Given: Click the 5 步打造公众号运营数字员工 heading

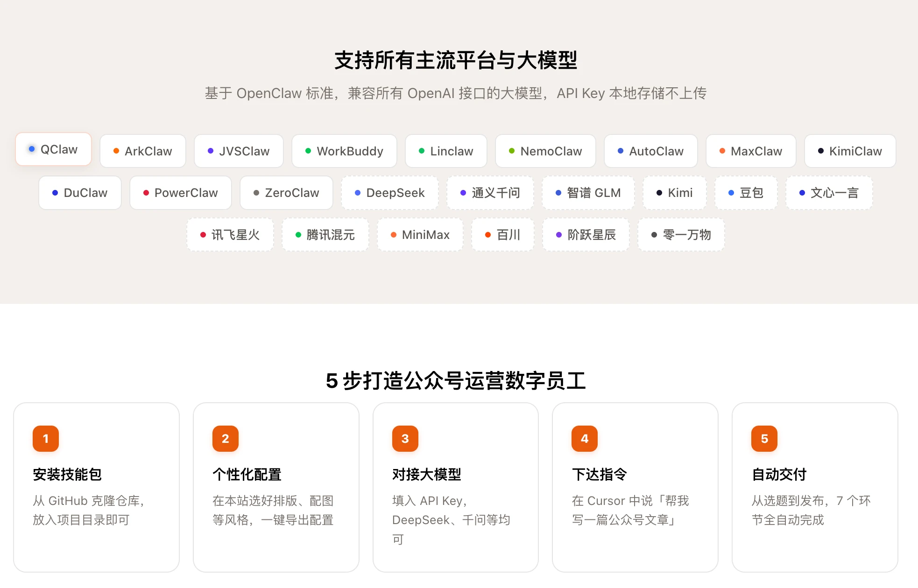Looking at the screenshot, I should pos(456,381).
